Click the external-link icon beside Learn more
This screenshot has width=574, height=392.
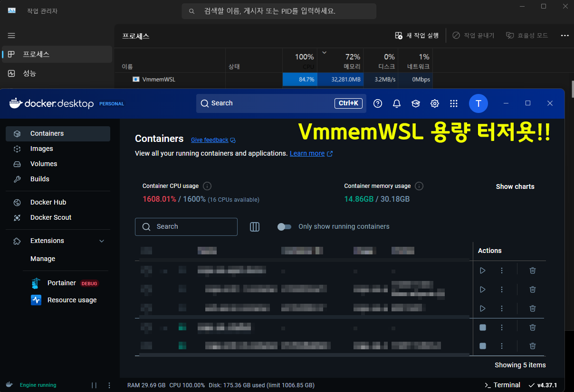330,154
